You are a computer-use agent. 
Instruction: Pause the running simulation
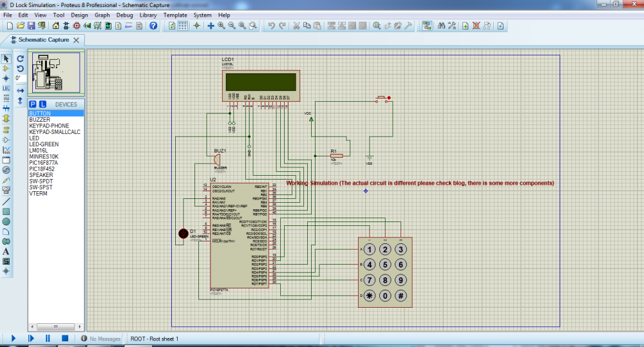click(48, 338)
